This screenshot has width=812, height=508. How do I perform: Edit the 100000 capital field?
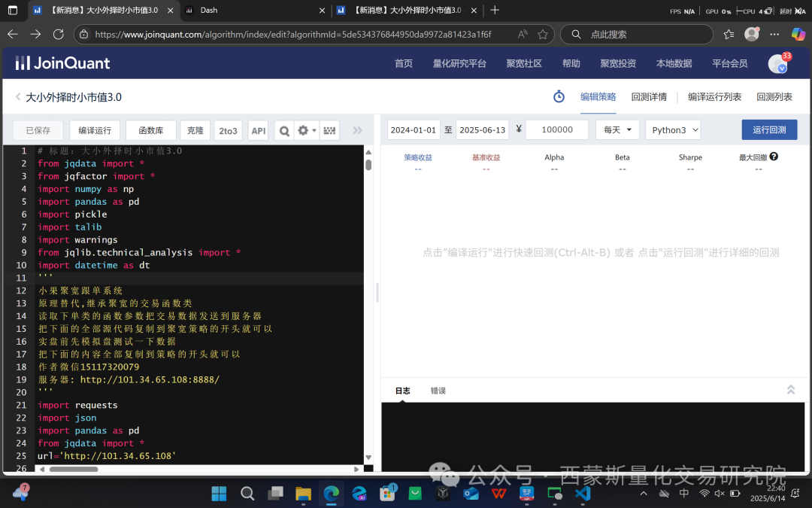(x=556, y=129)
